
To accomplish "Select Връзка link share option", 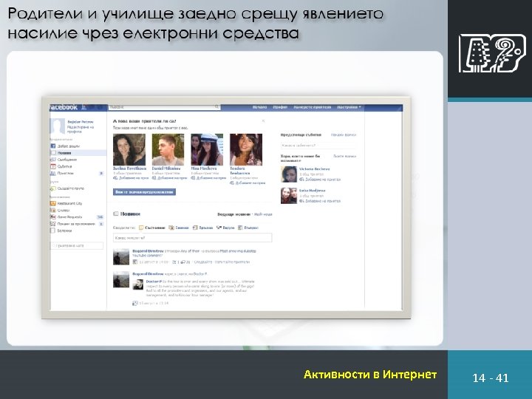I will click(202, 228).
